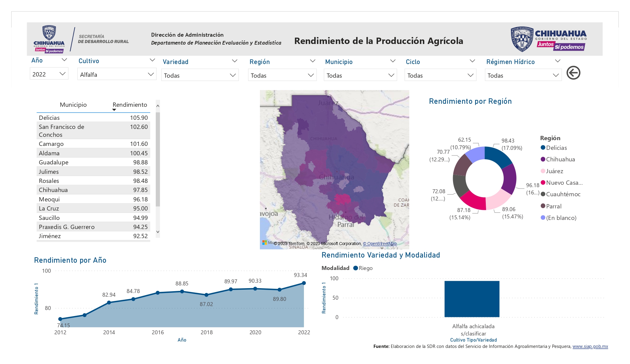Viewport: 630px width, 364px height.
Task: Select the San Francisco de Conchos row
Action: [x=93, y=130]
